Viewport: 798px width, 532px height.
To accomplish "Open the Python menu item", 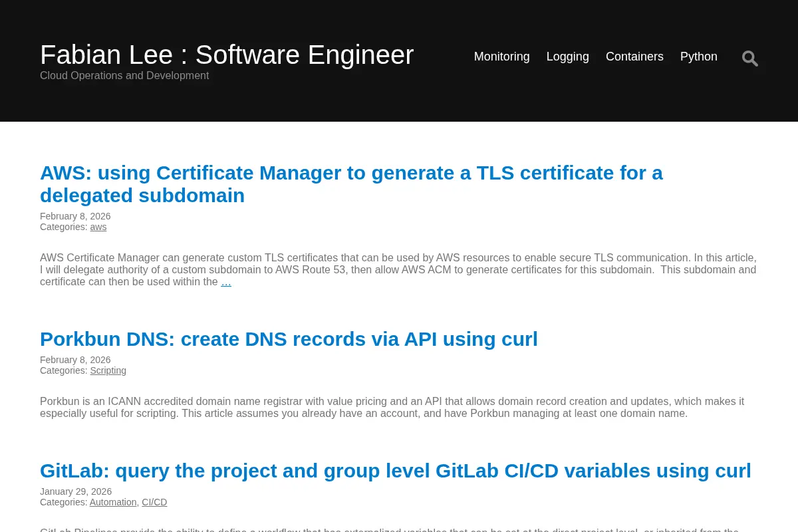I will coord(698,57).
